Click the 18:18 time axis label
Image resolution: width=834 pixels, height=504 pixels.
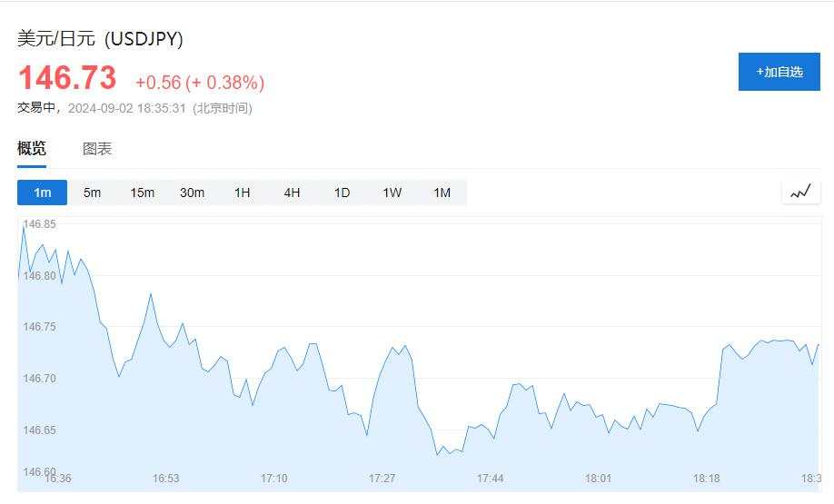coord(706,479)
